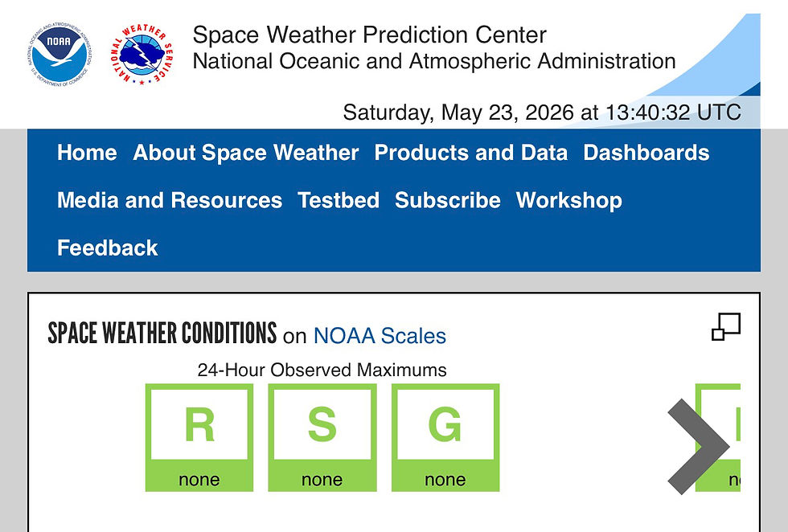Open the Workshop page
This screenshot has height=532, width=788.
[569, 200]
